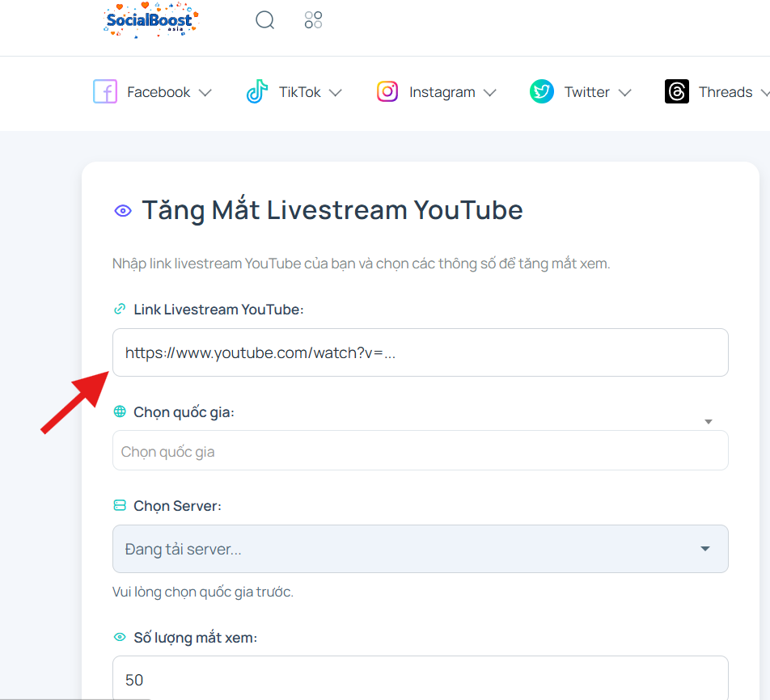Click the Twitter bird icon
770x700 pixels.
click(542, 92)
